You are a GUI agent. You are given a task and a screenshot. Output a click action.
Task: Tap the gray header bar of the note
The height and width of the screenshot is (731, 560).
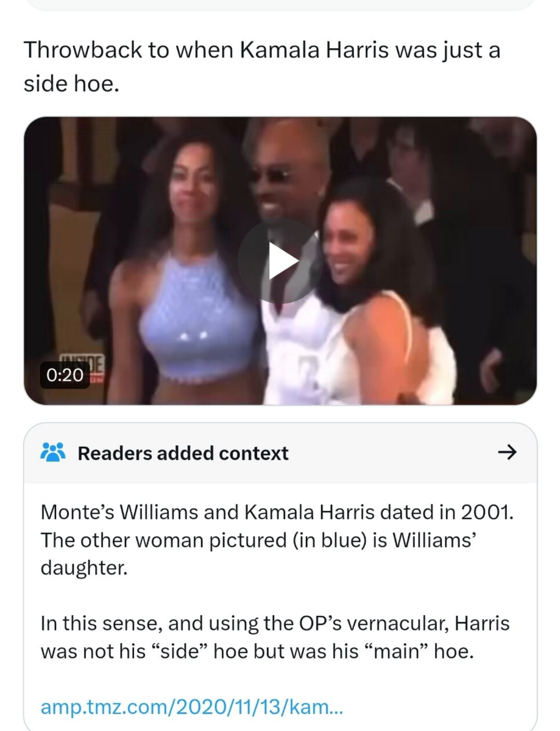[280, 453]
